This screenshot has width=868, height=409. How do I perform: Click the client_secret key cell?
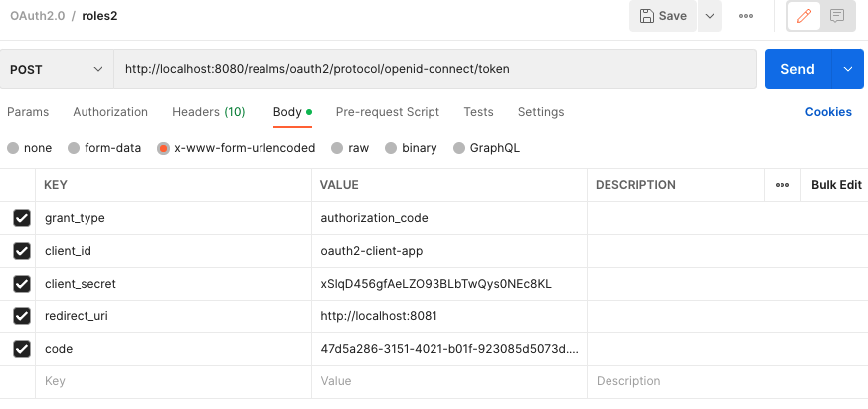click(173, 284)
